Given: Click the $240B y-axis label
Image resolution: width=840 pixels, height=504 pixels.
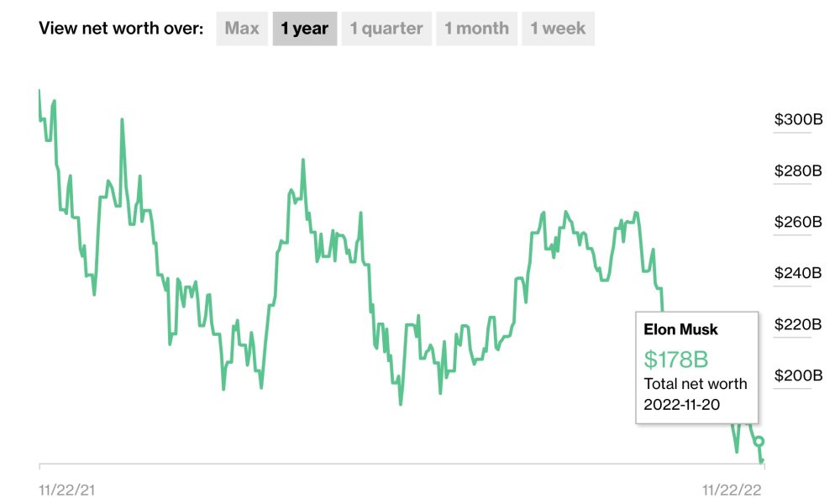Looking at the screenshot, I should point(798,273).
